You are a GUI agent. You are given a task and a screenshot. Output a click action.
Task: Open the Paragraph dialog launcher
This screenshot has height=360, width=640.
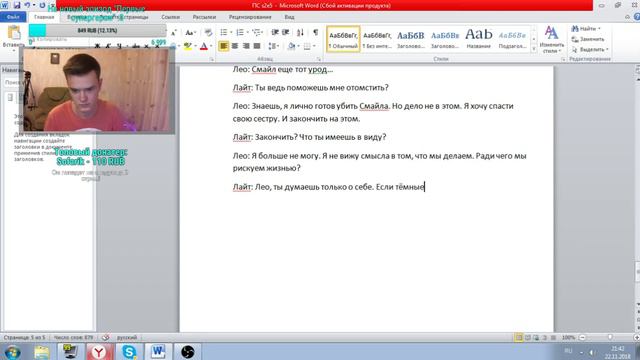coord(319,59)
